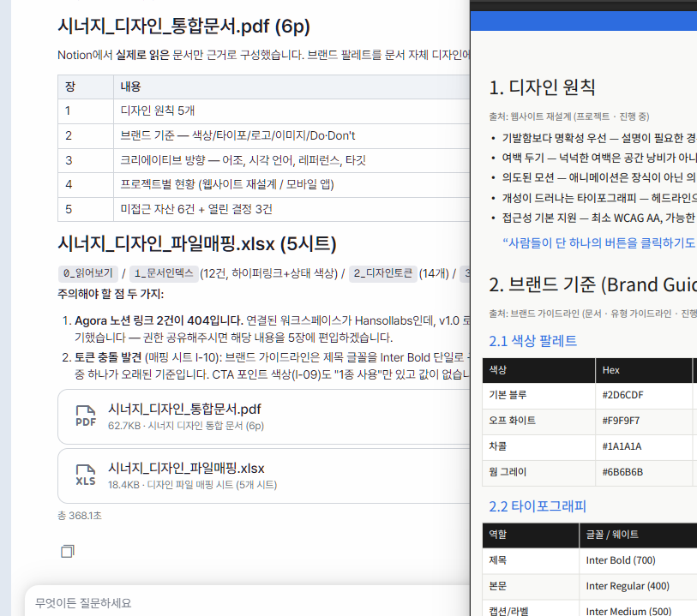Click the 오프 화이트 color name cell
The image size is (697, 616).
point(538,421)
